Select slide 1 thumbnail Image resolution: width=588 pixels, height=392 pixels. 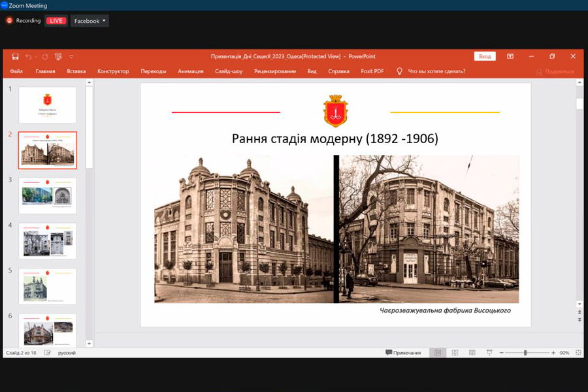(x=48, y=105)
